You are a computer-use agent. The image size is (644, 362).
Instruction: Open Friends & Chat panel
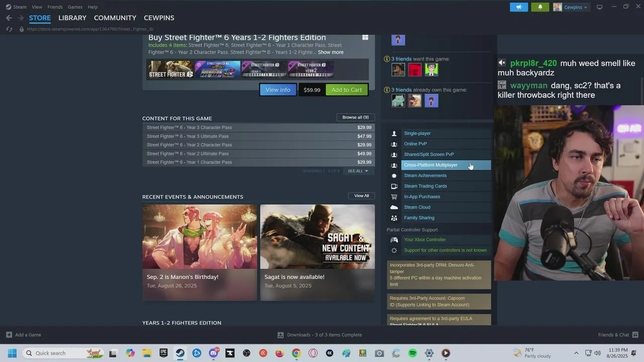pyautogui.click(x=618, y=335)
